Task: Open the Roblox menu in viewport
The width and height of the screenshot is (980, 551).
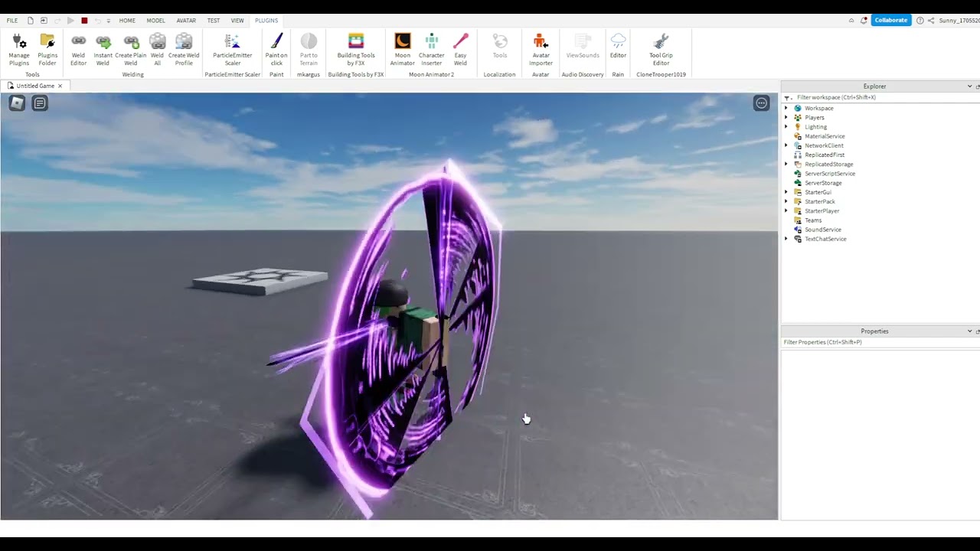Action: (x=16, y=103)
